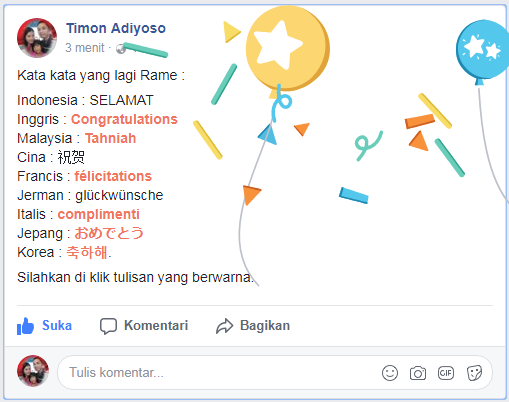Open the sticker picker icon
The image size is (509, 402).
click(x=474, y=373)
